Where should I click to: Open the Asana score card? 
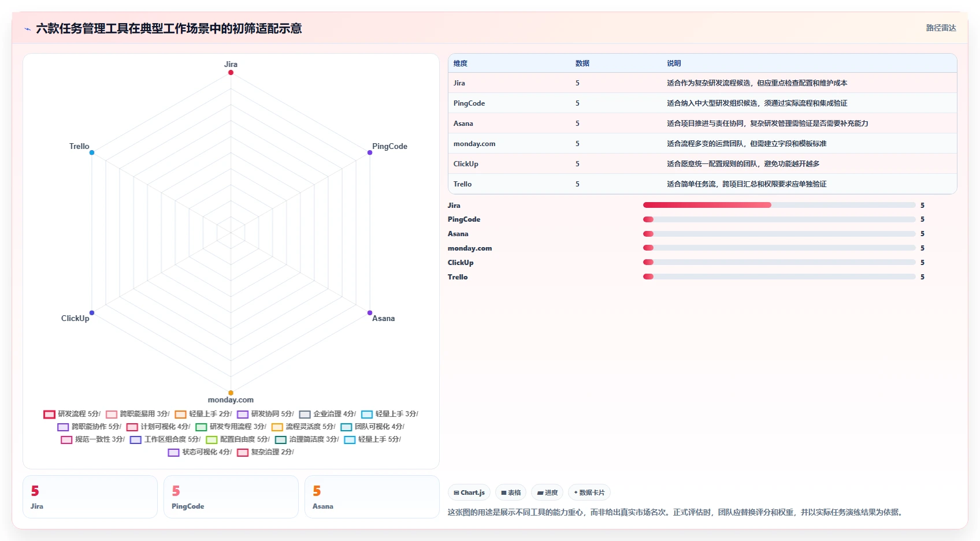[372, 497]
